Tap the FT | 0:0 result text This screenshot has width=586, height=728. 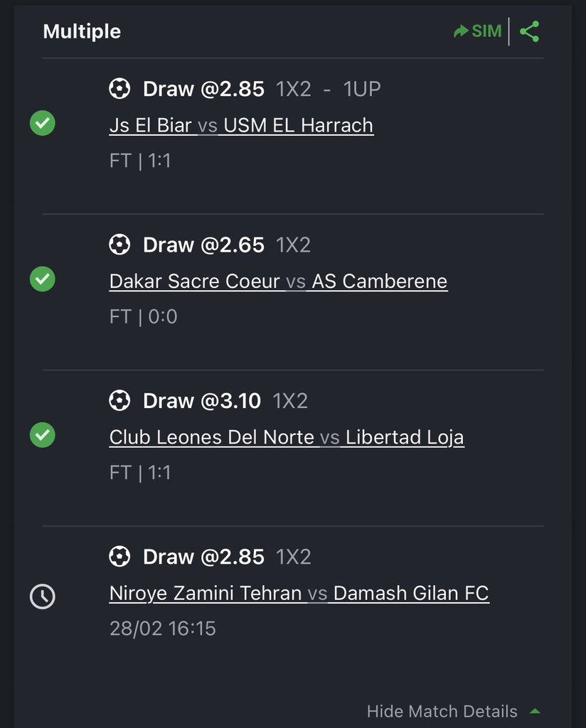click(x=143, y=316)
